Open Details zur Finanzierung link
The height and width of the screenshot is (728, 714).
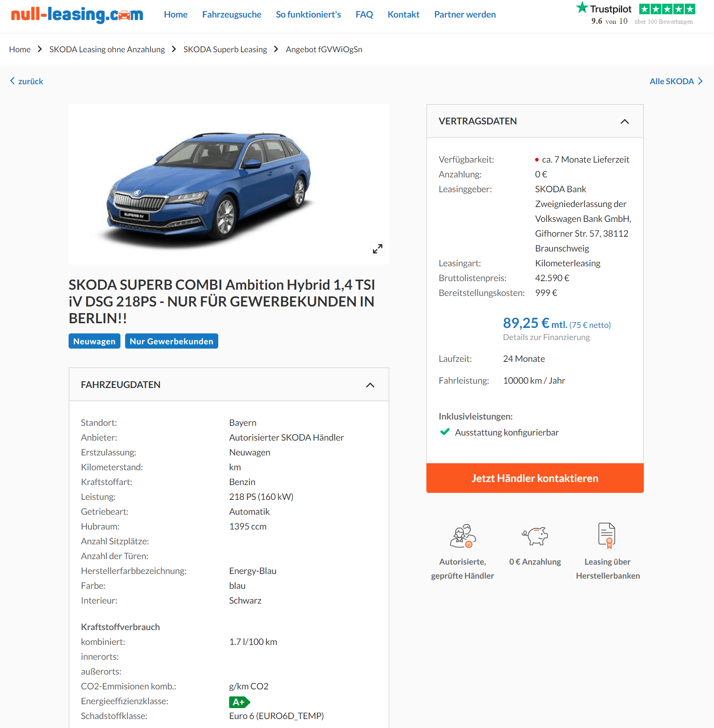546,337
